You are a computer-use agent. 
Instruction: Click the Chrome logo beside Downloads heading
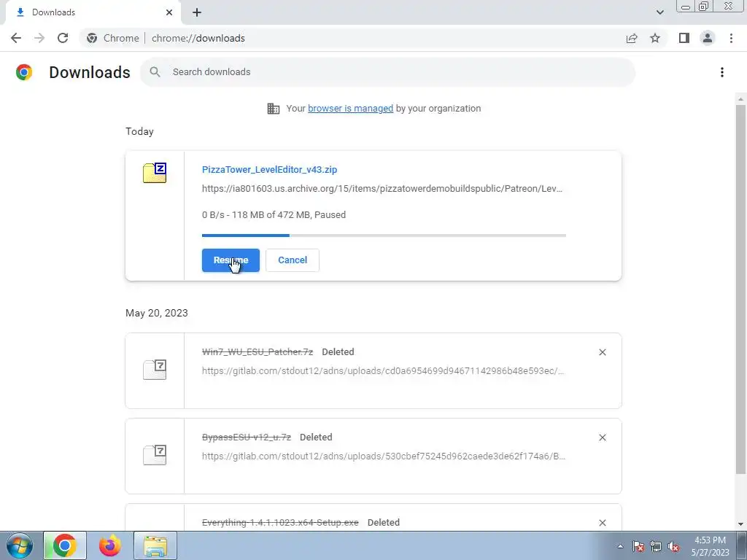[x=24, y=72]
